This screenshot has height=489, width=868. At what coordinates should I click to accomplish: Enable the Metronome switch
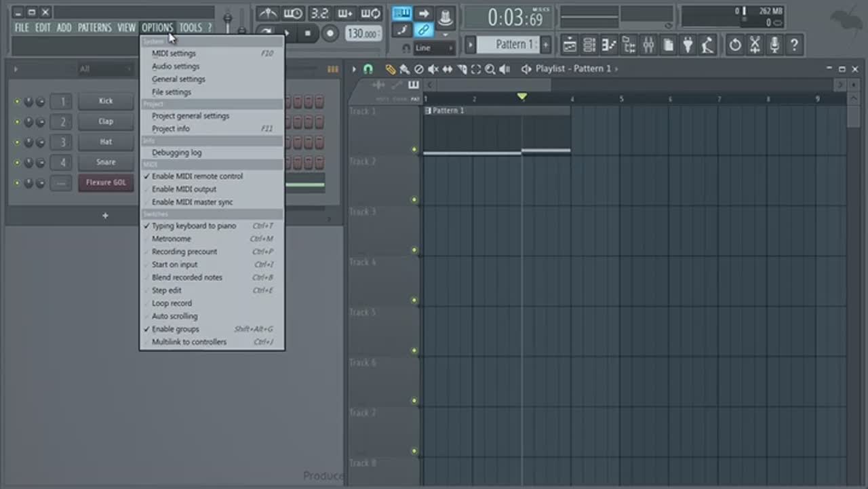point(171,239)
